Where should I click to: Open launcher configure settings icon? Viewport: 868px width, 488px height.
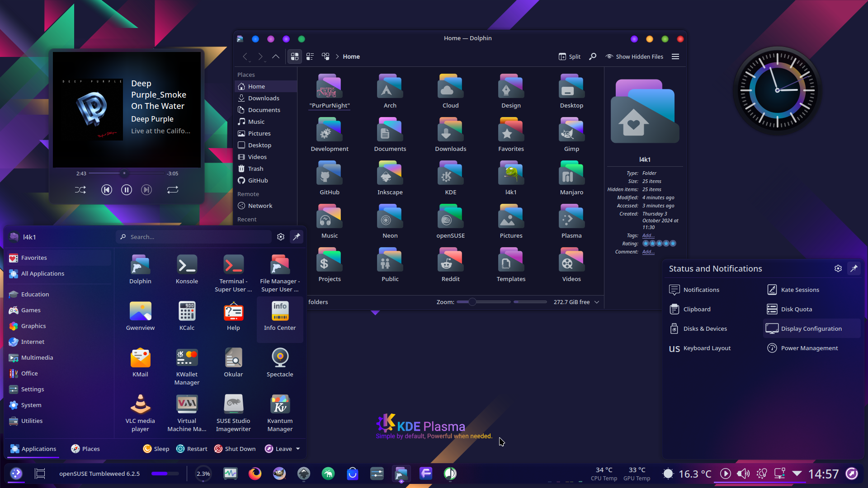click(x=281, y=237)
